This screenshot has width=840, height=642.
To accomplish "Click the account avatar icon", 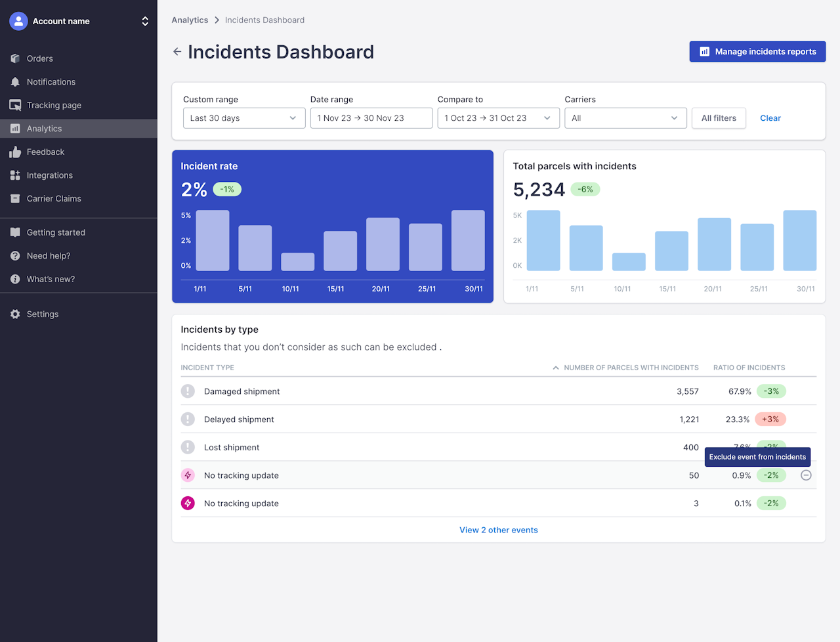I will coord(18,21).
